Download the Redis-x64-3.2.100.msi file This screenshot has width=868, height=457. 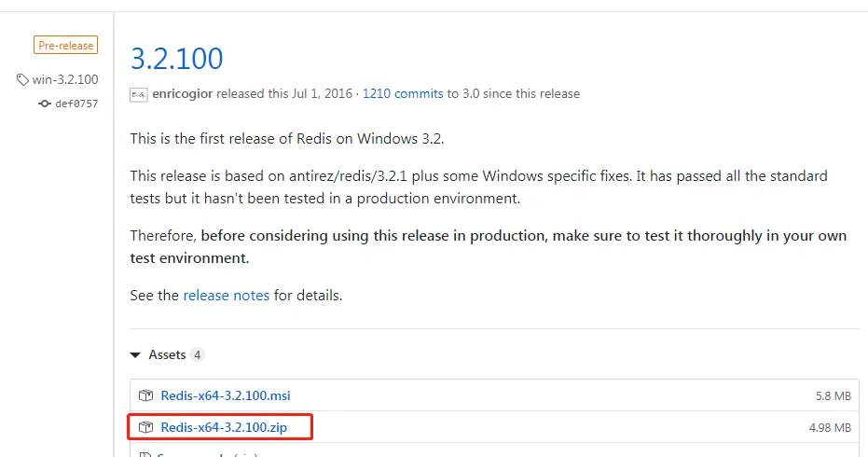[226, 395]
